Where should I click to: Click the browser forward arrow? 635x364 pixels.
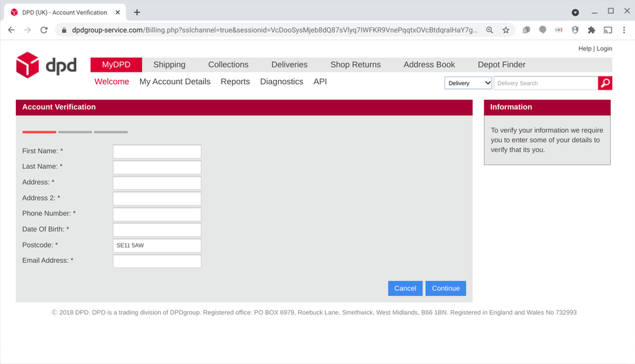pos(28,30)
